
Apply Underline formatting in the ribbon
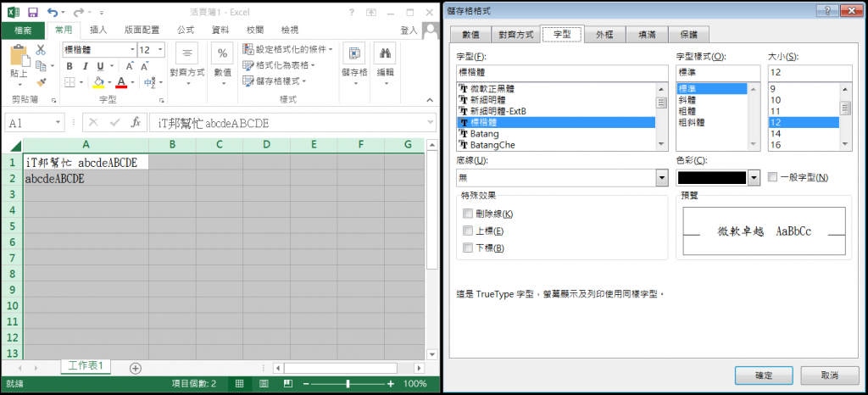pos(100,66)
